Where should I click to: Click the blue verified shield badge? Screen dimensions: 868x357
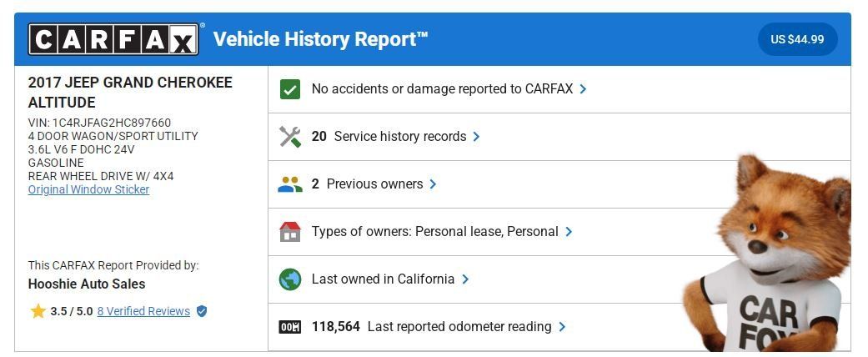[202, 312]
